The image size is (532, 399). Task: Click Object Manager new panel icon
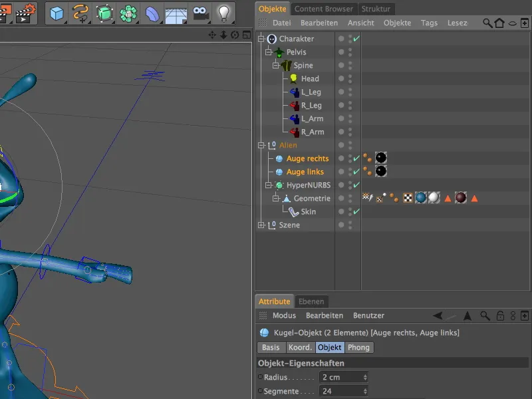[525, 23]
